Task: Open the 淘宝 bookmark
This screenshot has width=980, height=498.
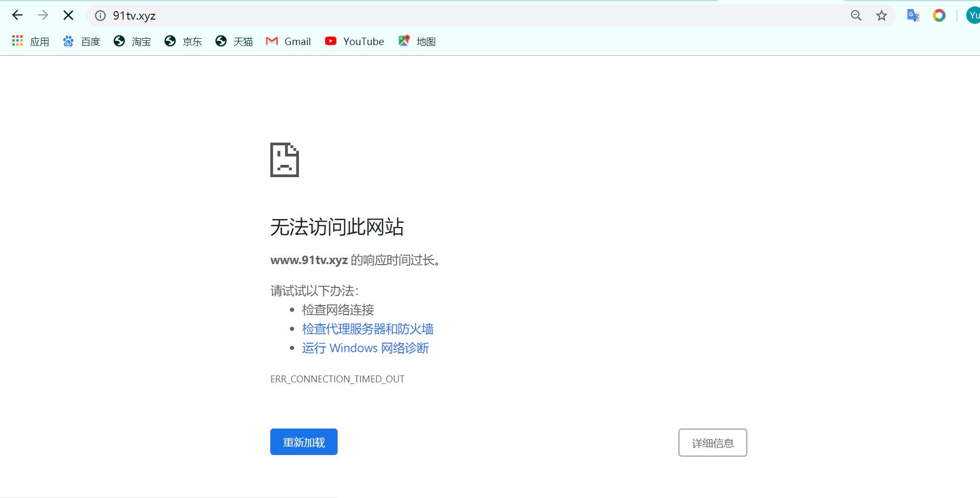Action: click(133, 41)
